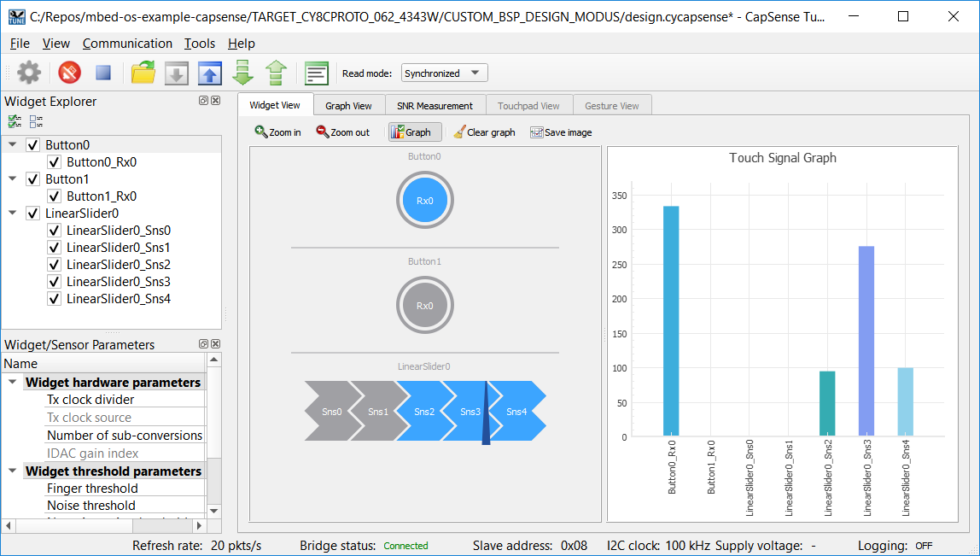Image resolution: width=980 pixels, height=556 pixels.
Task: Close the Widget/Sensor Parameters panel
Action: [x=216, y=344]
